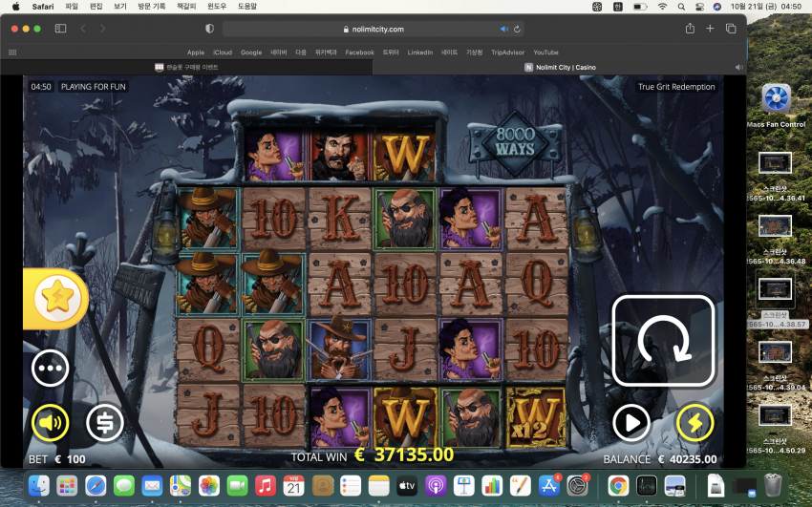Viewport: 812px width, 507px height.
Task: Open the 파일 menu
Action: (x=72, y=7)
